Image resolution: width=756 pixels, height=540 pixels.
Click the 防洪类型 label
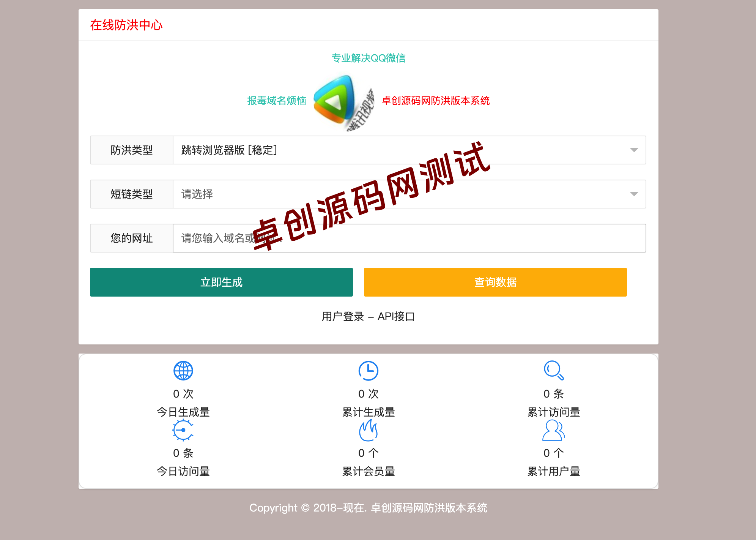click(x=132, y=150)
